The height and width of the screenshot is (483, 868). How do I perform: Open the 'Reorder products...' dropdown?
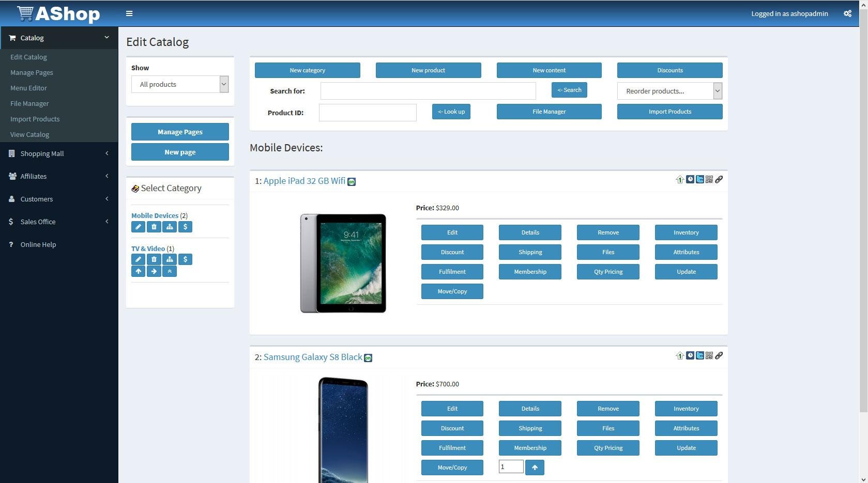[669, 90]
